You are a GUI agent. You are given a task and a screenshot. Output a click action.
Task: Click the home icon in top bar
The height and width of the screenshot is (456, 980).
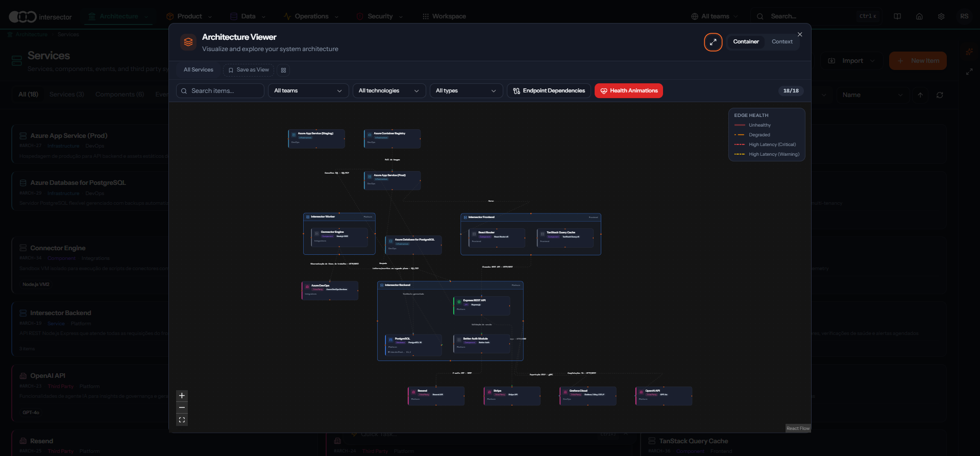pos(919,16)
